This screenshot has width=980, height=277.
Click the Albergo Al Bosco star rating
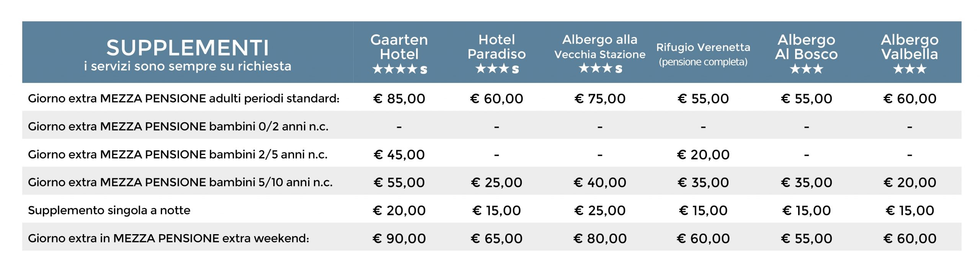coord(806,69)
